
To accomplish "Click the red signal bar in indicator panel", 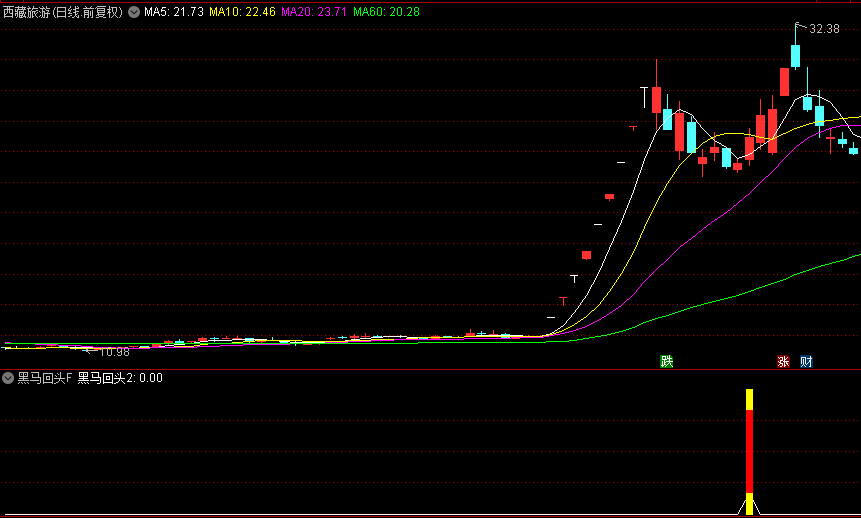I will pyautogui.click(x=749, y=450).
